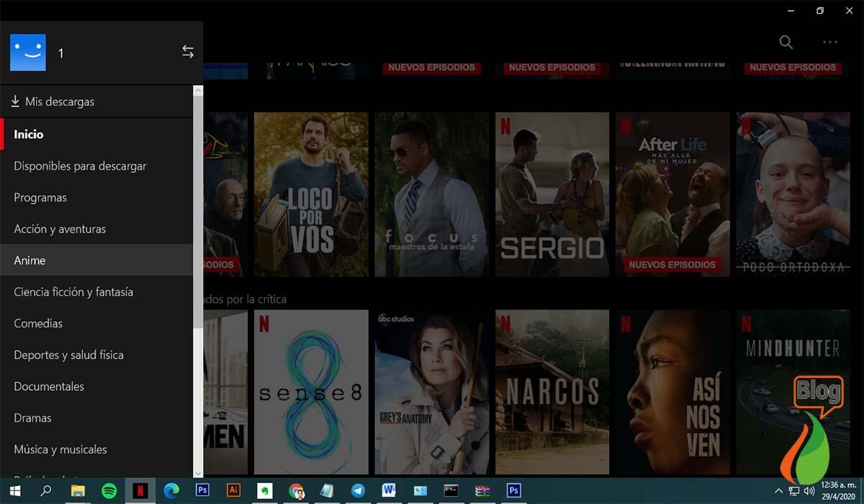Open the Programas category
The width and height of the screenshot is (864, 504).
(x=96, y=197)
